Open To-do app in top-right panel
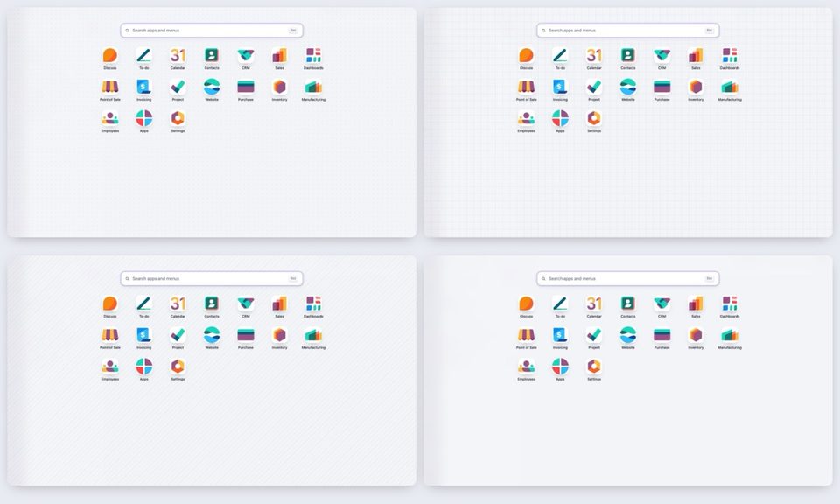 pos(560,56)
